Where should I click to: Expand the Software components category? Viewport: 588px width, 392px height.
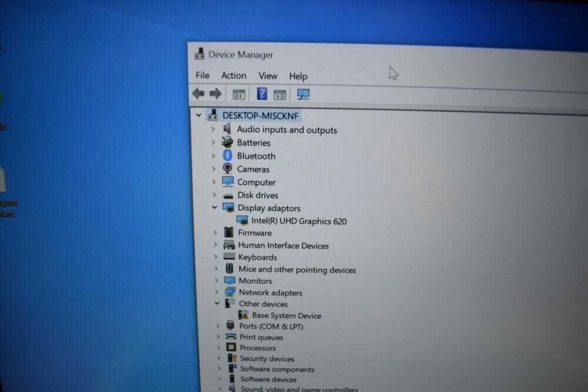tap(219, 369)
